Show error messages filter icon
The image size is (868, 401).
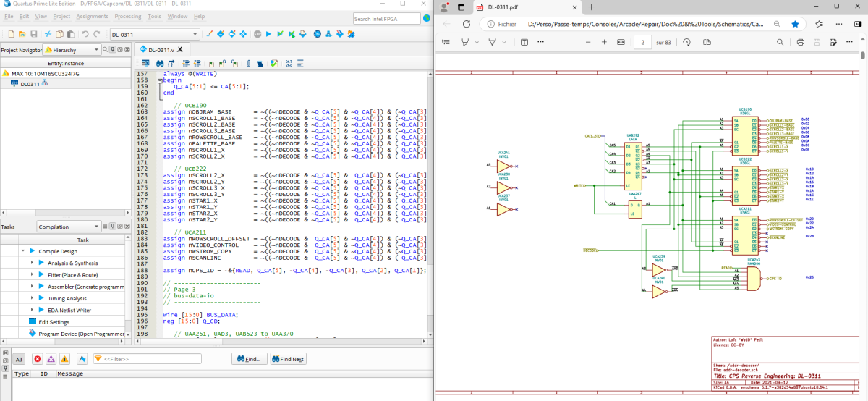point(38,359)
